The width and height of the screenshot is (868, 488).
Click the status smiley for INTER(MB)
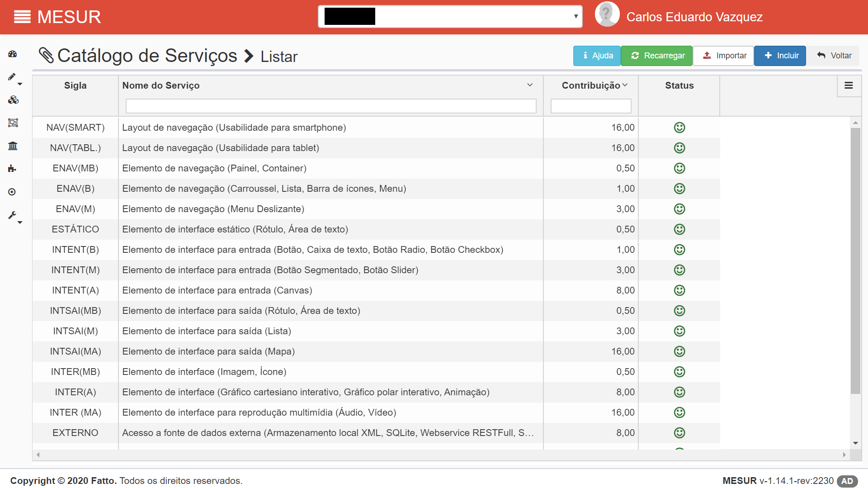click(679, 372)
